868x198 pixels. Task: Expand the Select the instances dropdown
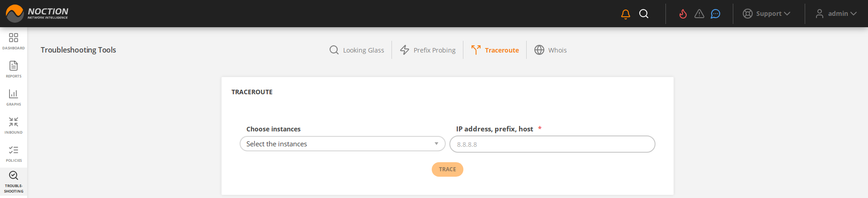342,144
